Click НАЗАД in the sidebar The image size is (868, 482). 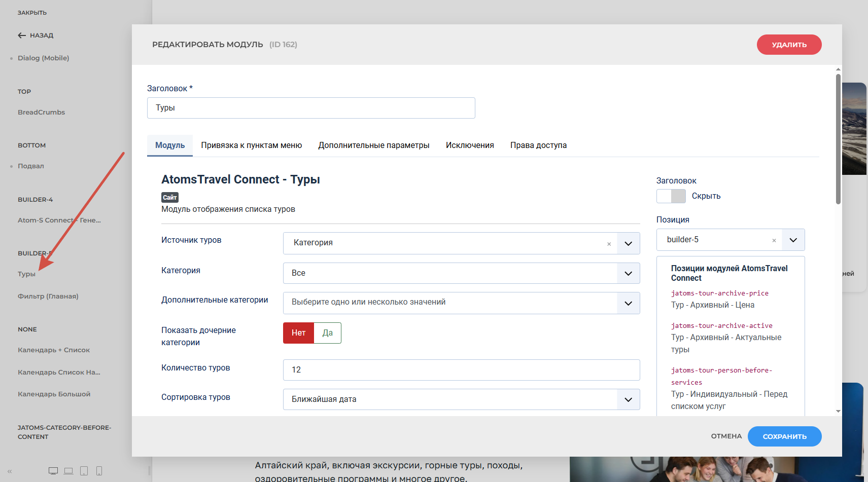point(42,35)
